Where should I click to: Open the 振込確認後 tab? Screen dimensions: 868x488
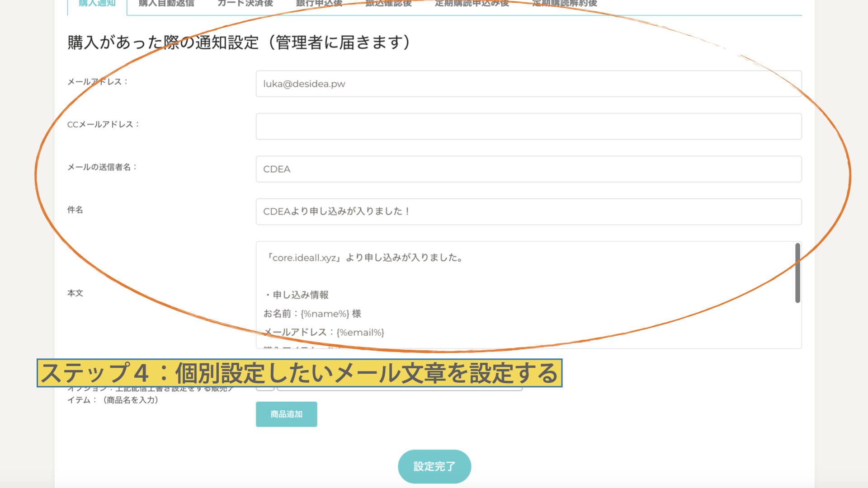tap(388, 4)
